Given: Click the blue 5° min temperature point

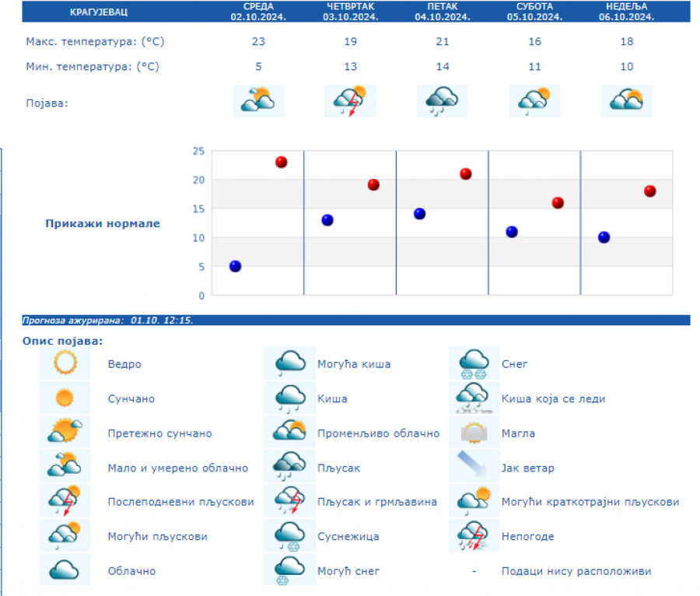Looking at the screenshot, I should click(x=235, y=266).
